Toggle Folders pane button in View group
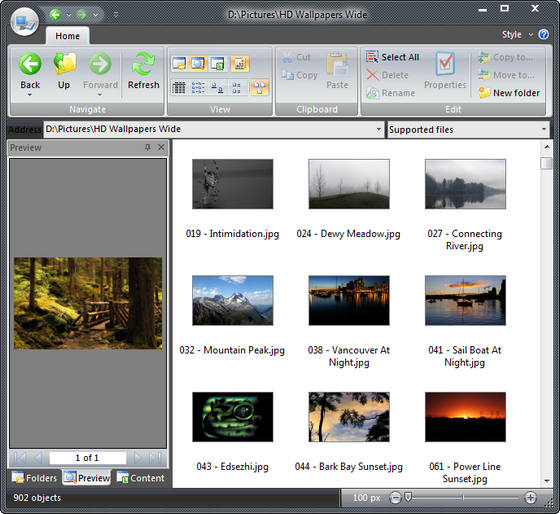 tap(179, 64)
